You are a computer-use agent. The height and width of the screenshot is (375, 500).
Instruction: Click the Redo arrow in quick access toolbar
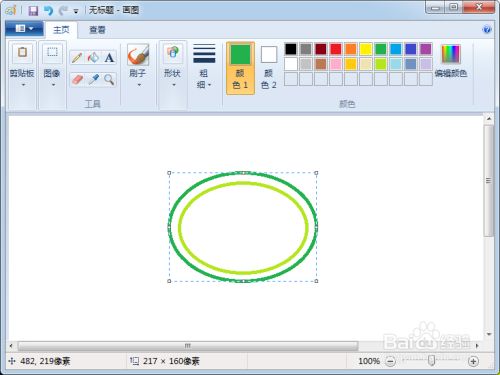pyautogui.click(x=63, y=11)
